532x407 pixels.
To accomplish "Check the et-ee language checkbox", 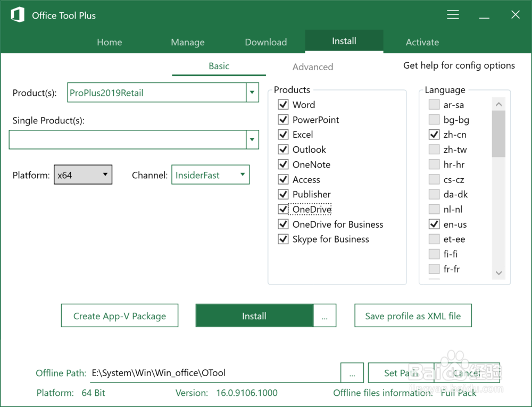I will (x=434, y=239).
